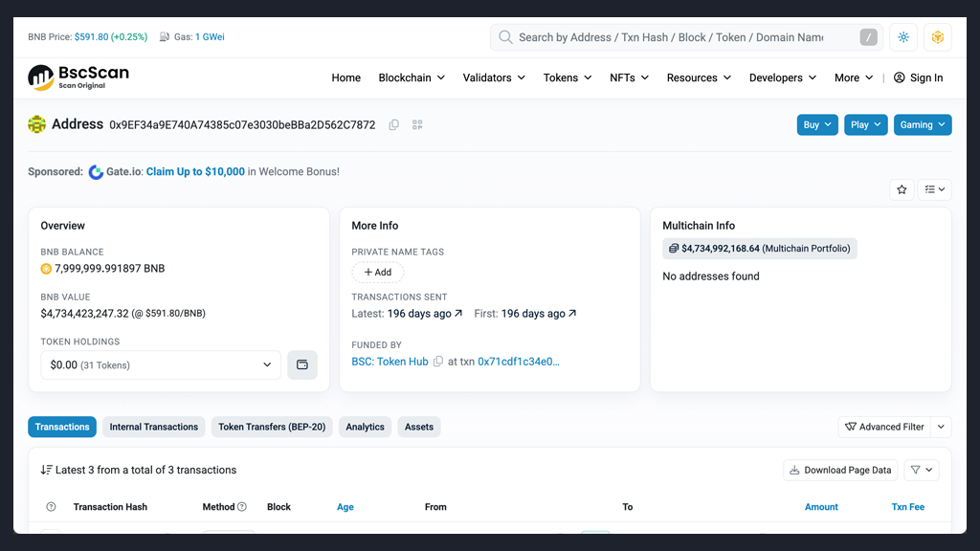The image size is (980, 551).
Task: Add address to watch list star
Action: tap(902, 189)
